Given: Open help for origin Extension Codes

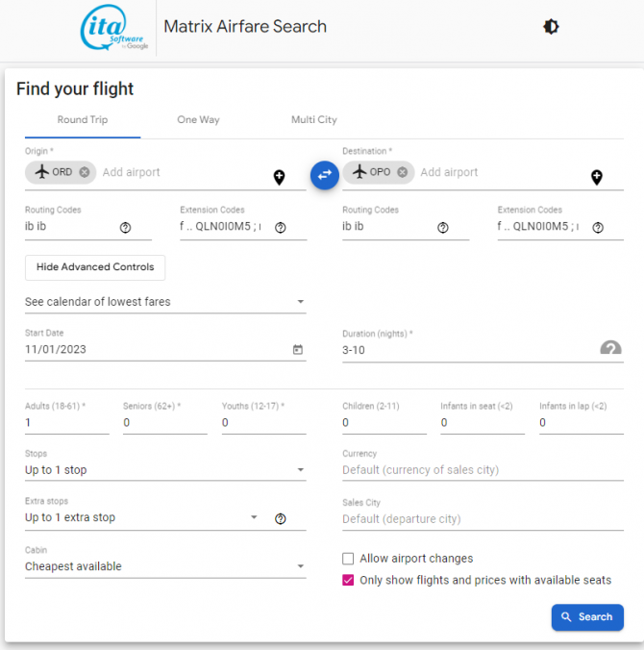Looking at the screenshot, I should [x=280, y=227].
